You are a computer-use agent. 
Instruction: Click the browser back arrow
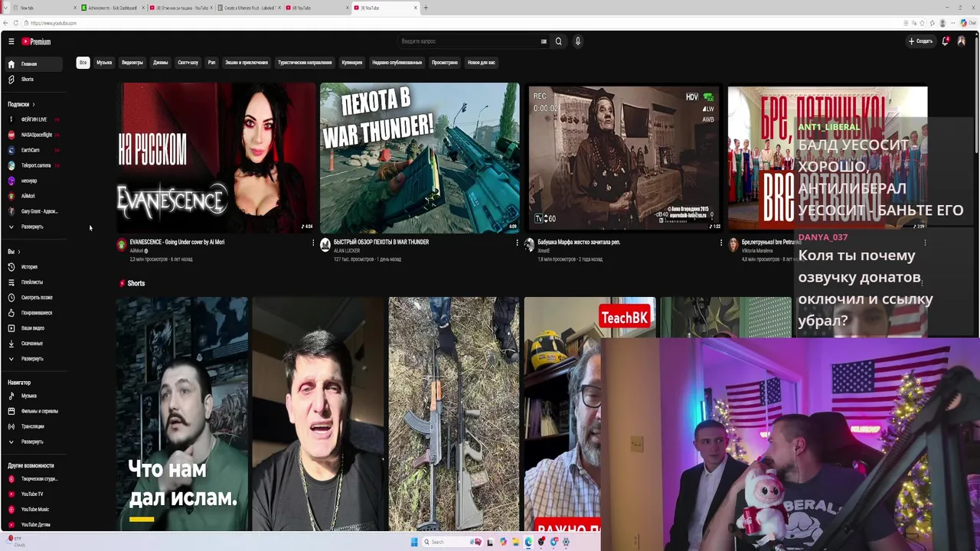tap(6, 23)
